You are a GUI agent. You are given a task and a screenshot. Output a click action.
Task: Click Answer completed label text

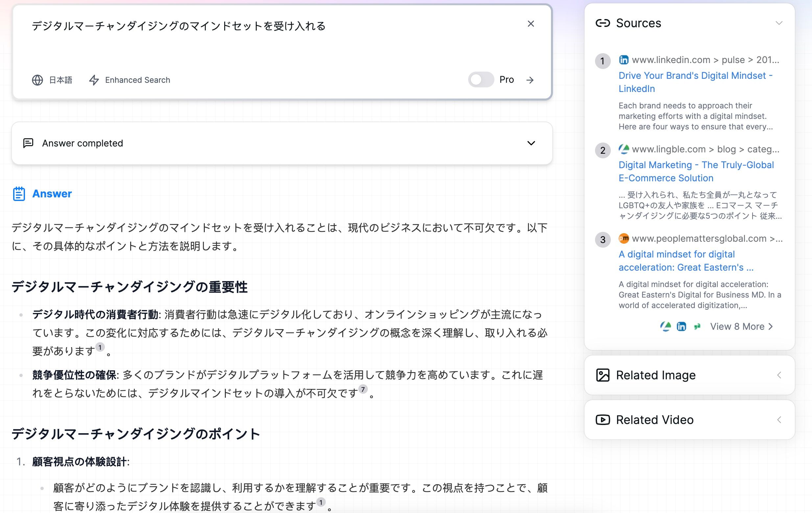tap(83, 143)
